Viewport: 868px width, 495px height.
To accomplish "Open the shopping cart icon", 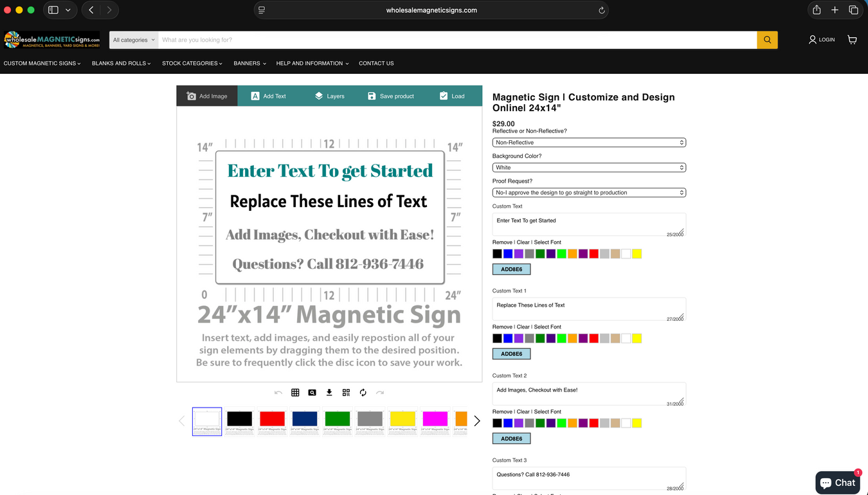I will [x=852, y=40].
